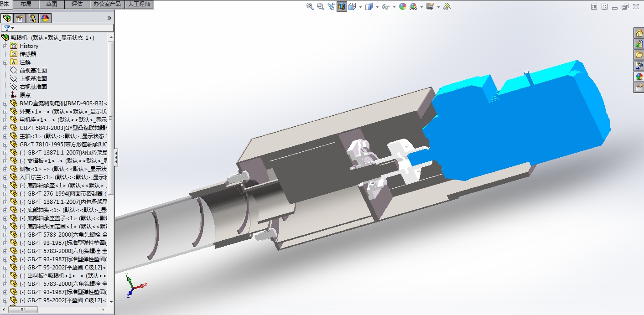
Task: Open the DisplayManager color ball tab
Action: tap(45, 18)
